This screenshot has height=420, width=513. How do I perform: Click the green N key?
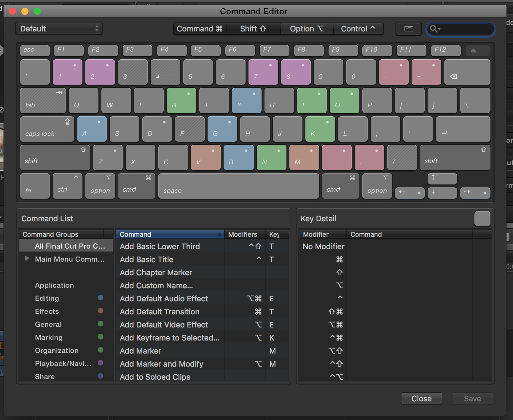point(271,157)
